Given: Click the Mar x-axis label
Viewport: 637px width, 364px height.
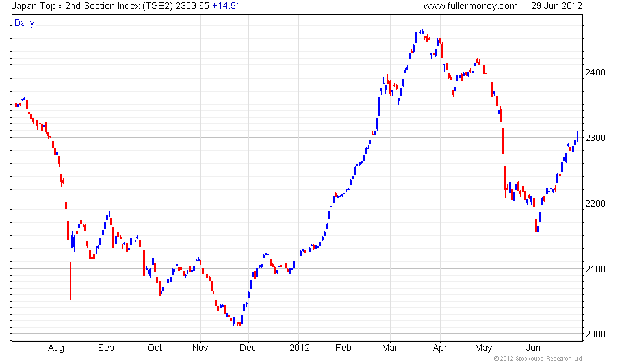Looking at the screenshot, I should [390, 348].
